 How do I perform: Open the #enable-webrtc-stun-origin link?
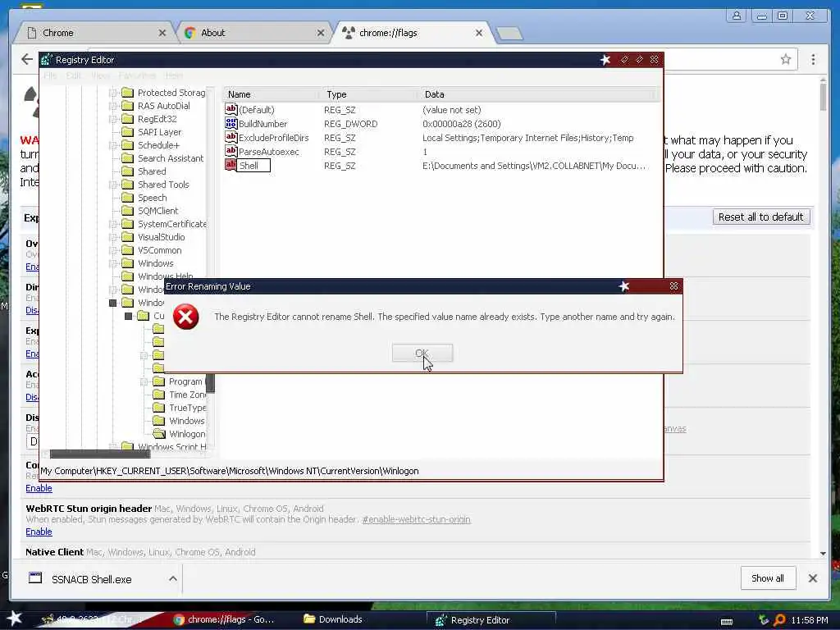click(x=416, y=519)
